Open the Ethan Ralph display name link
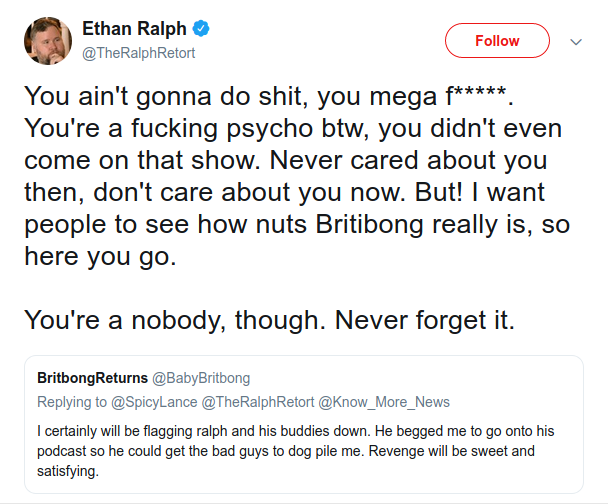Image resolution: width=608 pixels, height=504 pixels. point(134,29)
